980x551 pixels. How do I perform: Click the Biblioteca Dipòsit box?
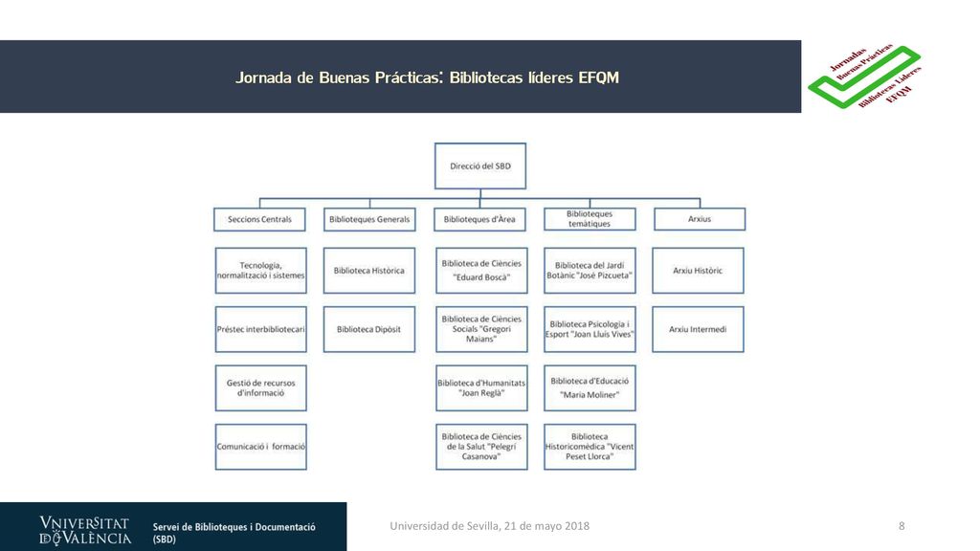click(x=369, y=329)
